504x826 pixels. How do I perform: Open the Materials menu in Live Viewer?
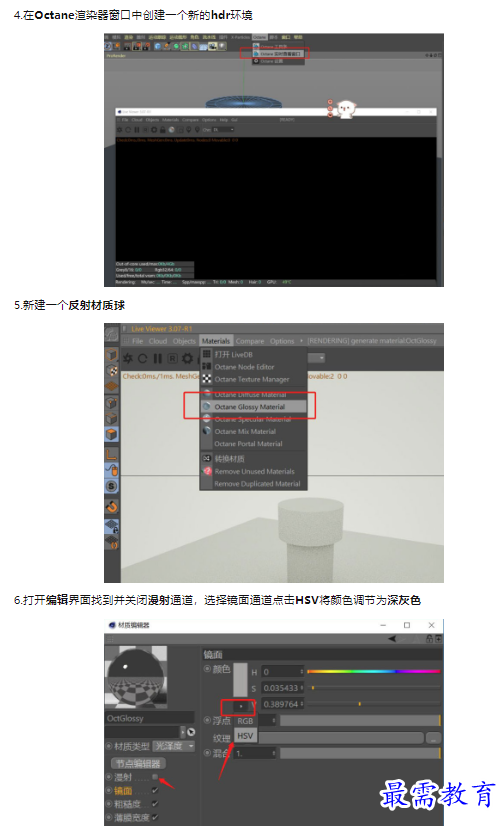216,341
